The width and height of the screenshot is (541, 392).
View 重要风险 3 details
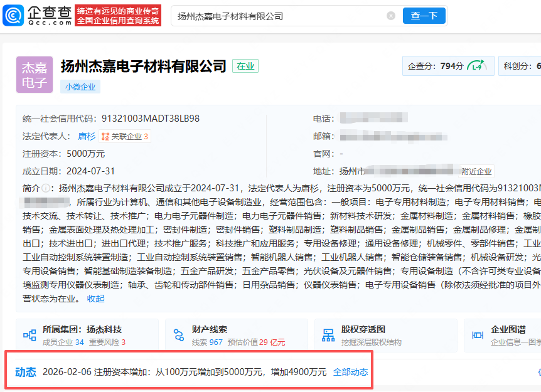tap(107, 342)
